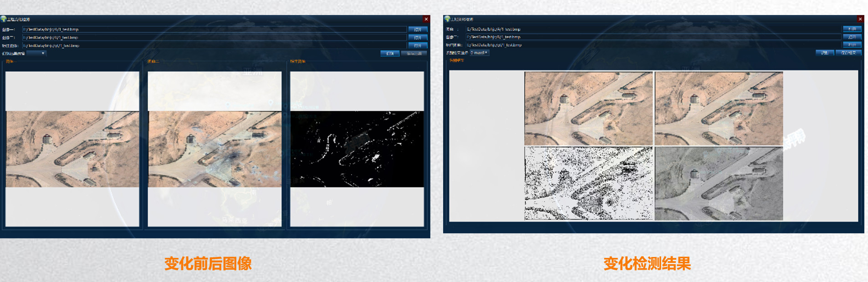Select top-left color aerial result image
868x282 pixels.
pyautogui.click(x=588, y=109)
